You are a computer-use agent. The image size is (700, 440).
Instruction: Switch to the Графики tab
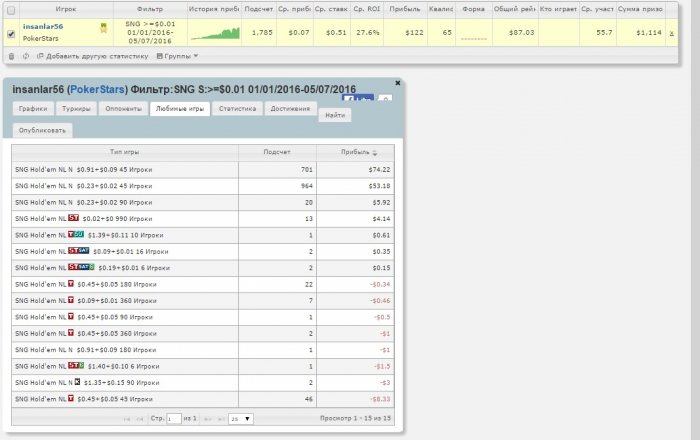pyautogui.click(x=33, y=108)
